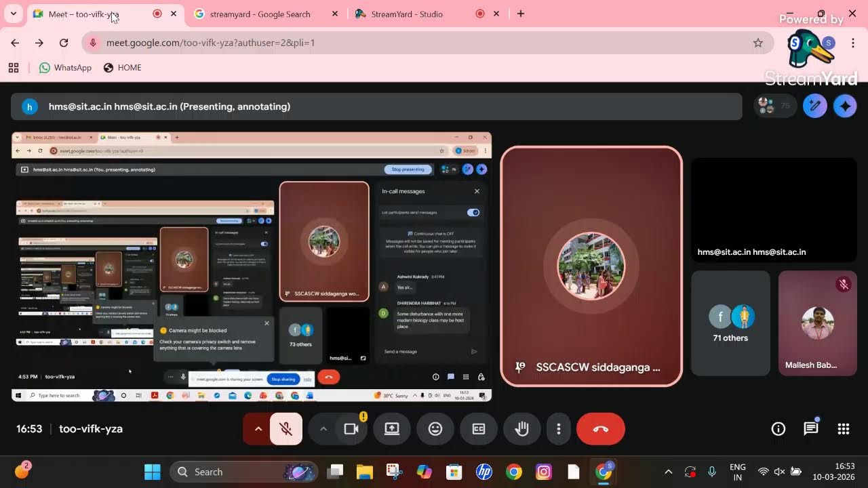Click Stop sharing inside the shared screen
Viewport: 868px width, 488px height.
tap(283, 380)
